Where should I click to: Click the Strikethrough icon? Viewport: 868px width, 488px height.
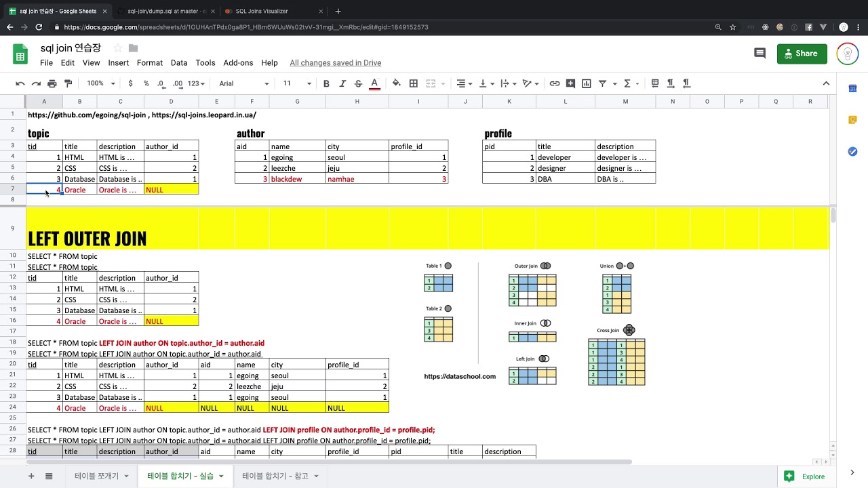pyautogui.click(x=358, y=83)
